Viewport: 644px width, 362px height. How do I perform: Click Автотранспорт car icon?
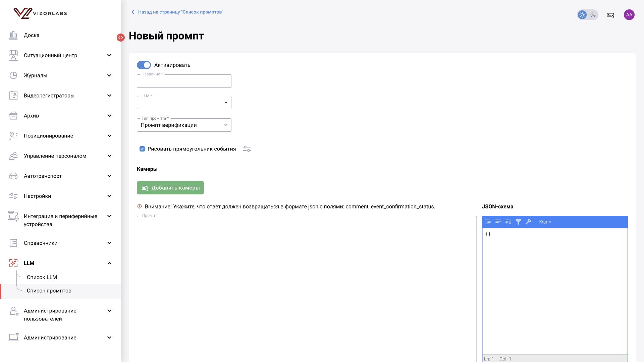tap(13, 176)
